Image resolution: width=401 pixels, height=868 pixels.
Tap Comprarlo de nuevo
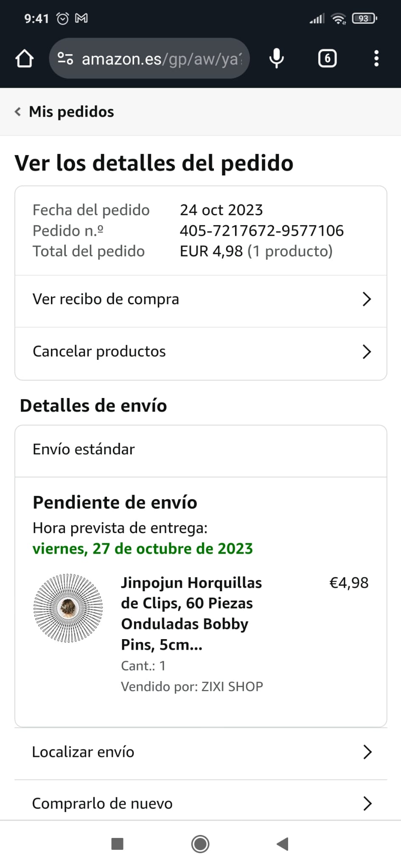click(x=102, y=804)
